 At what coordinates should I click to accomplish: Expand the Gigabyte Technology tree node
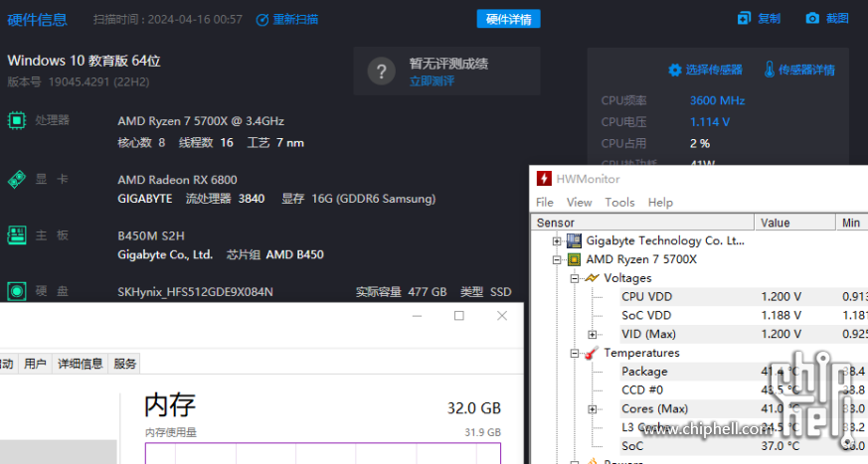click(x=557, y=241)
